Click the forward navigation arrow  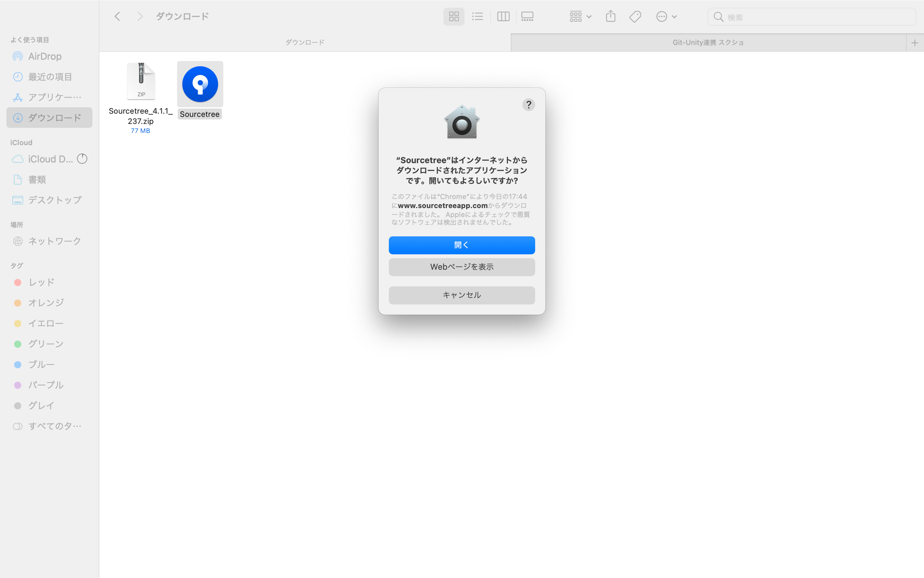point(140,16)
